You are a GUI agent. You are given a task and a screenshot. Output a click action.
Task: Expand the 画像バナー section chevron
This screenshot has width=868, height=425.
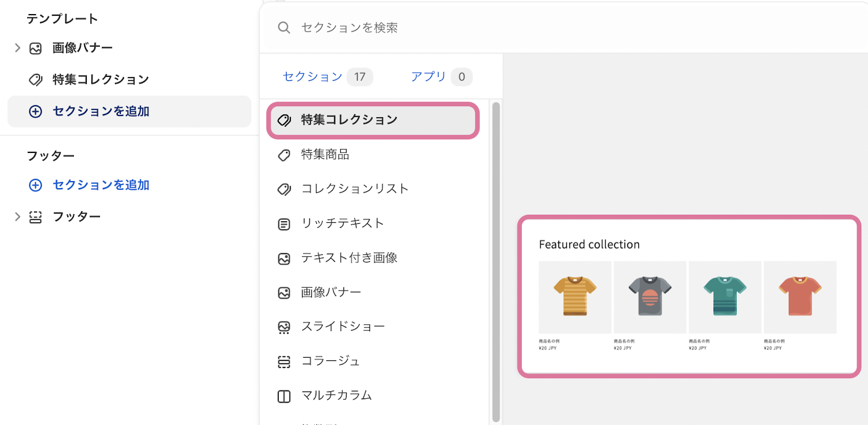click(x=17, y=48)
